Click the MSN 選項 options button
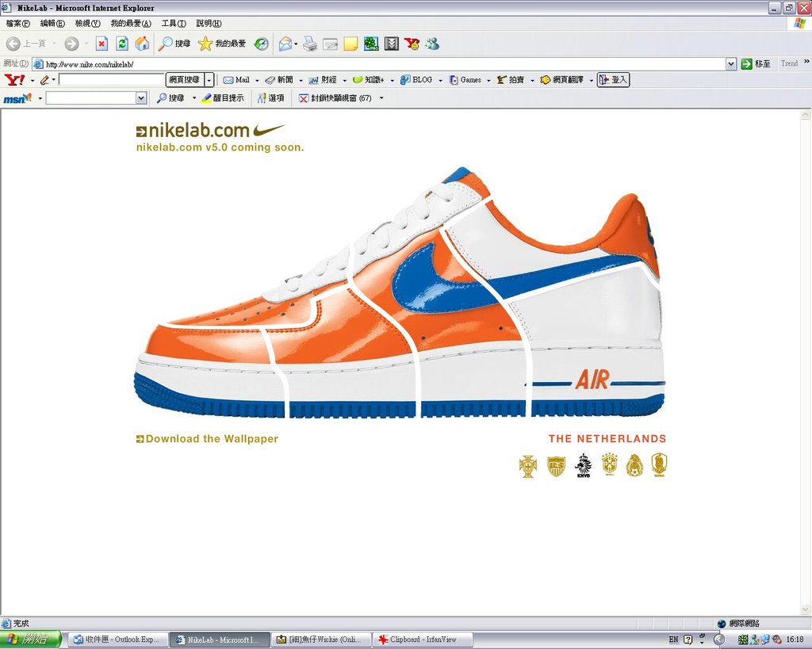812x649 pixels. (x=271, y=97)
